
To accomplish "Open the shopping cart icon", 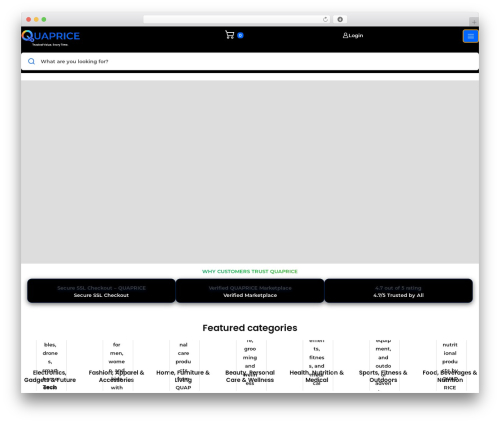I will 230,35.
